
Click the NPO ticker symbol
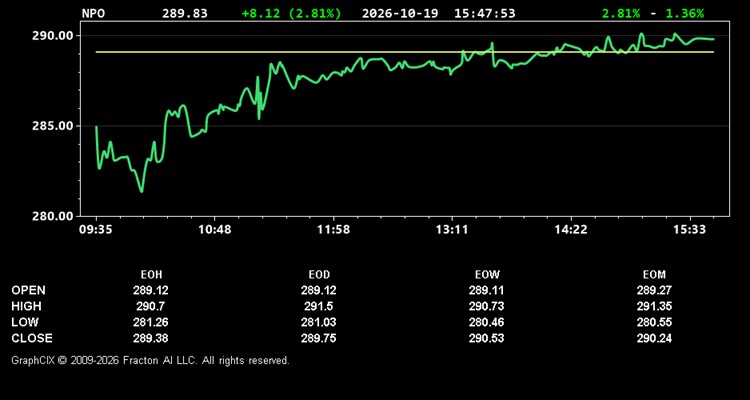[93, 13]
